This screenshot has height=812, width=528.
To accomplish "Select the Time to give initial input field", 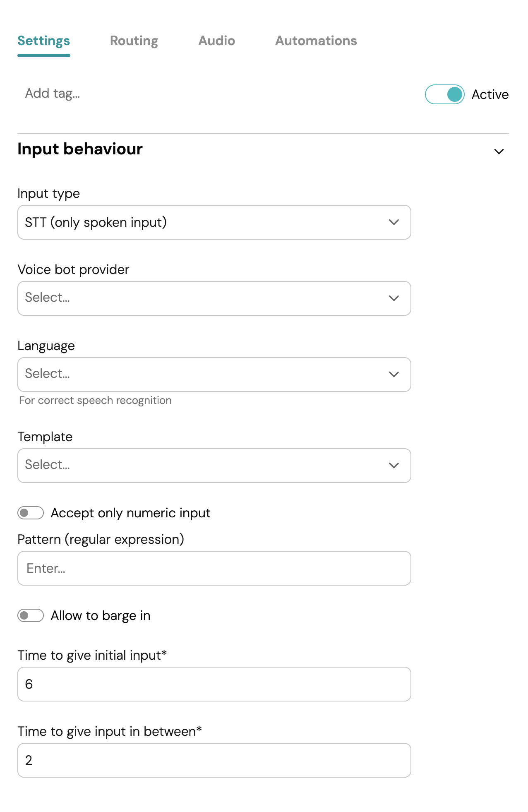I will (214, 684).
